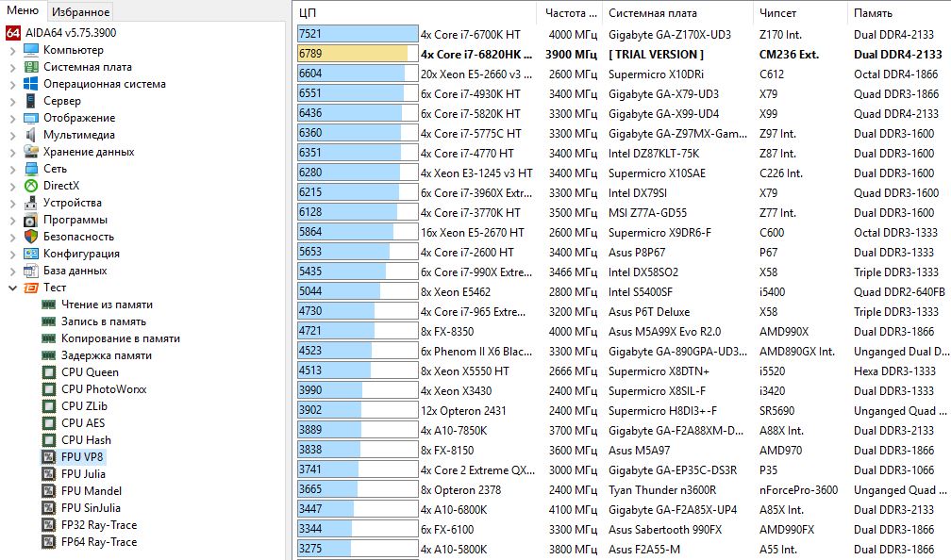Sort by the Память column header

coord(899,13)
